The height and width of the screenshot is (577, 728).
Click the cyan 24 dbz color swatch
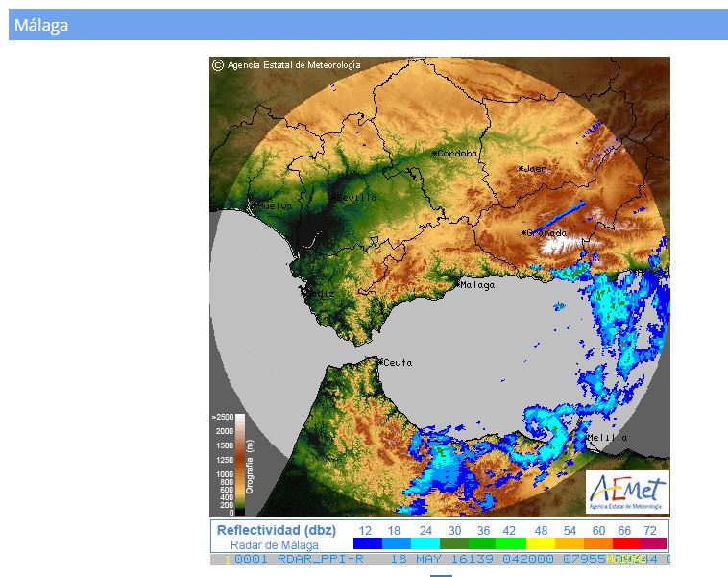pos(425,543)
